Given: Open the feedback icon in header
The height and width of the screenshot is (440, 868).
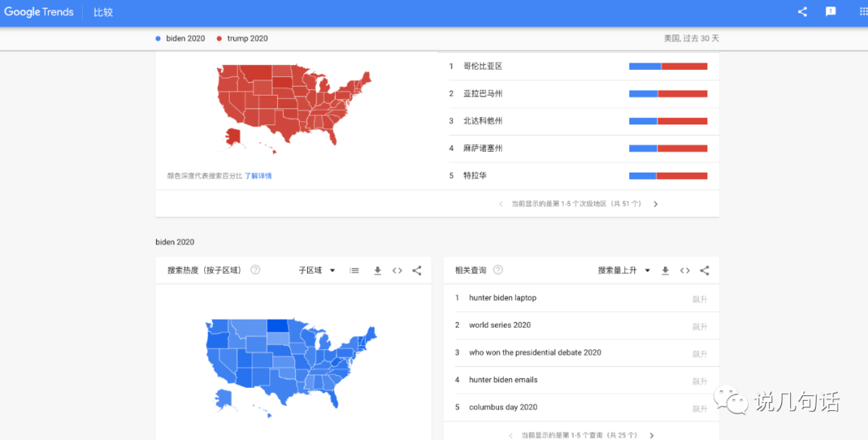Looking at the screenshot, I should pos(830,12).
